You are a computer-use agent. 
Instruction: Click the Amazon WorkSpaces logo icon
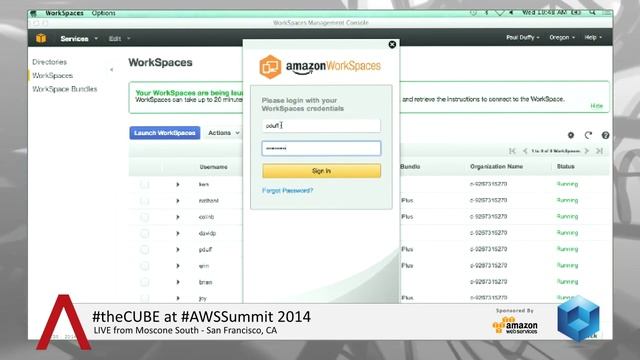pyautogui.click(x=270, y=67)
